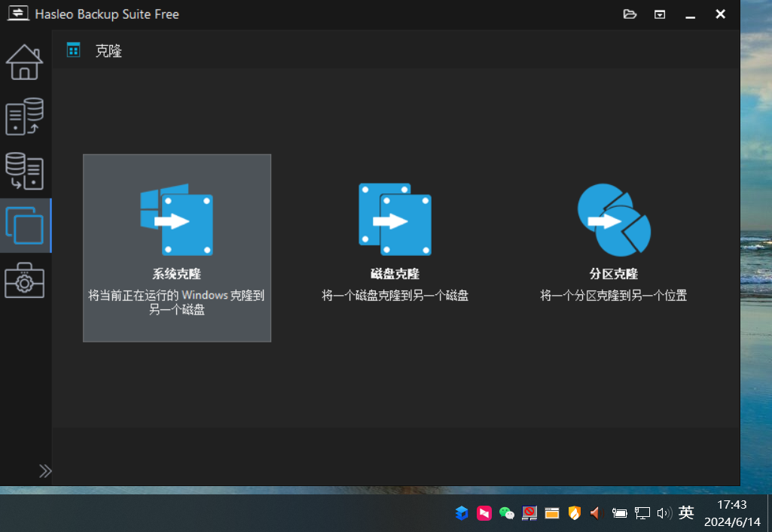Click the WeChat icon in system tray

pyautogui.click(x=507, y=513)
